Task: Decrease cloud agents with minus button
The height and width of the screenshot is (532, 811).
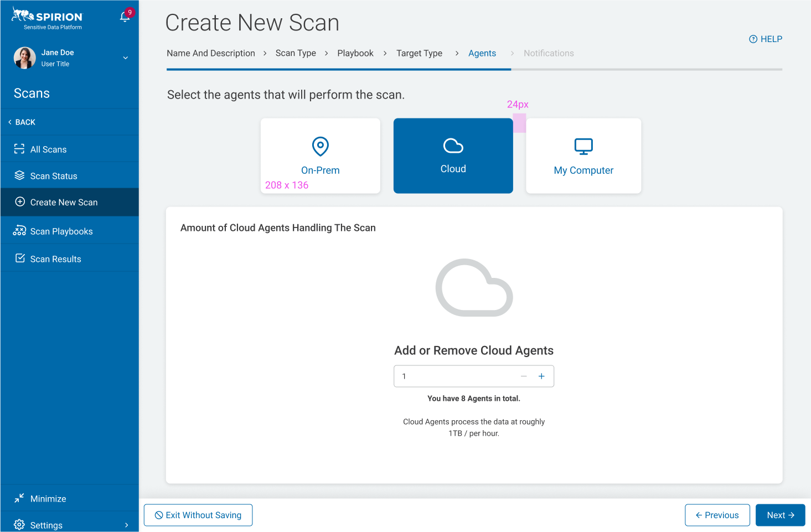Action: coord(524,376)
